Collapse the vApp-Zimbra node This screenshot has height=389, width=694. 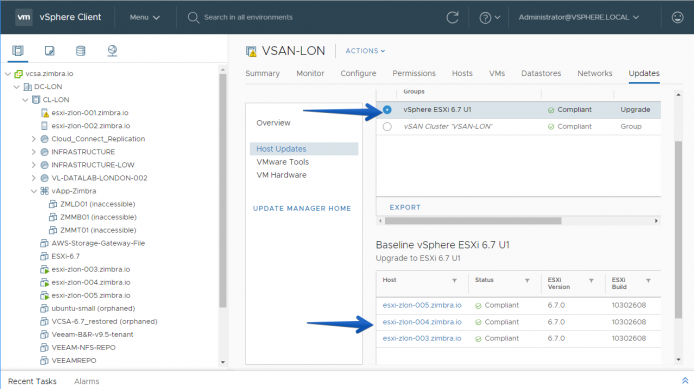point(34,191)
